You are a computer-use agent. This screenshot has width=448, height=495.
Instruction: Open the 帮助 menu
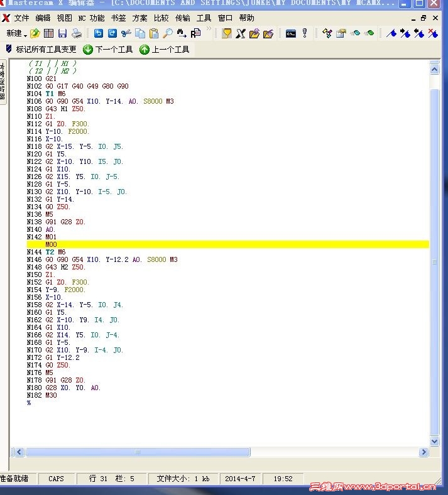coord(246,18)
